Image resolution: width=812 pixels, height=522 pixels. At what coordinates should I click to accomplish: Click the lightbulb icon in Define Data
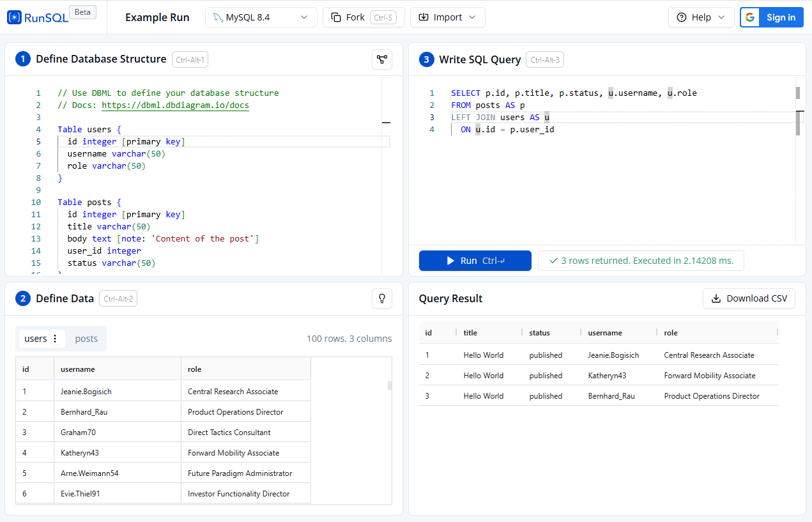382,298
